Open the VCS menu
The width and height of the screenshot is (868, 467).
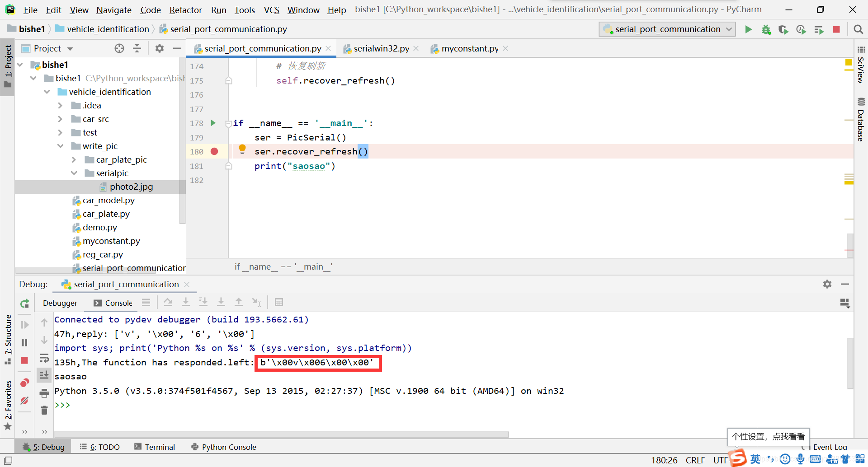pos(271,10)
